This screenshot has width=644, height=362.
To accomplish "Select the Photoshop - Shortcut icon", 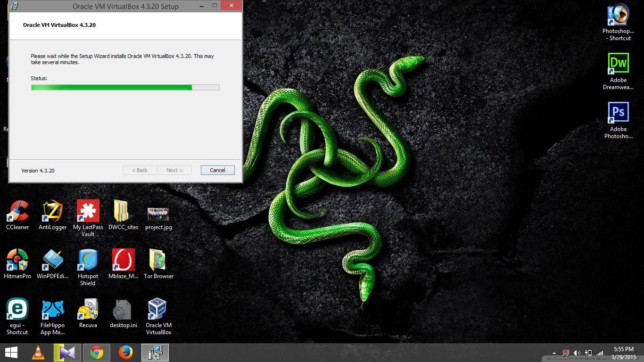I will tap(618, 23).
